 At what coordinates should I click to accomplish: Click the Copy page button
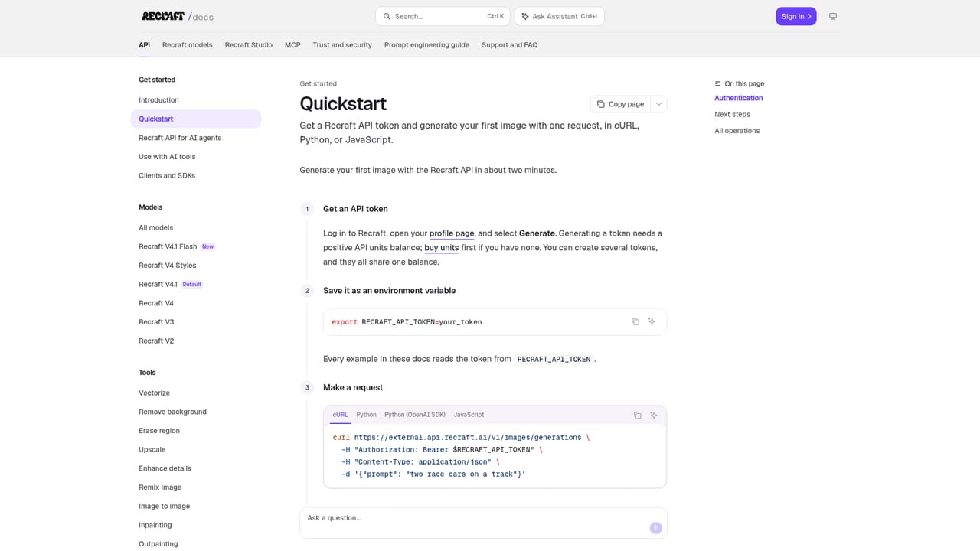click(620, 104)
